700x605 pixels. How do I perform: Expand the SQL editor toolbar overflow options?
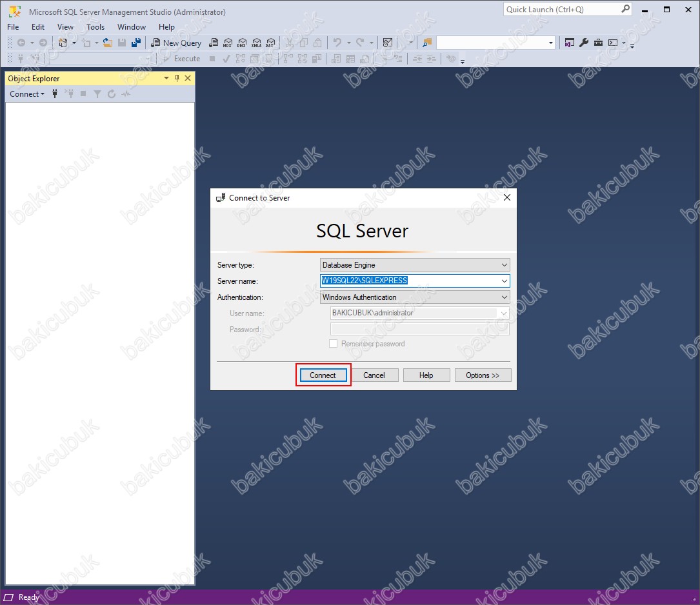coord(463,61)
